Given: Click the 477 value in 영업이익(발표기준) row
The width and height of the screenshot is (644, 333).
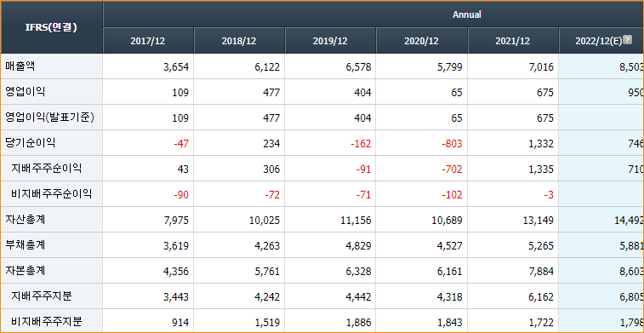Looking at the screenshot, I should (x=271, y=118).
